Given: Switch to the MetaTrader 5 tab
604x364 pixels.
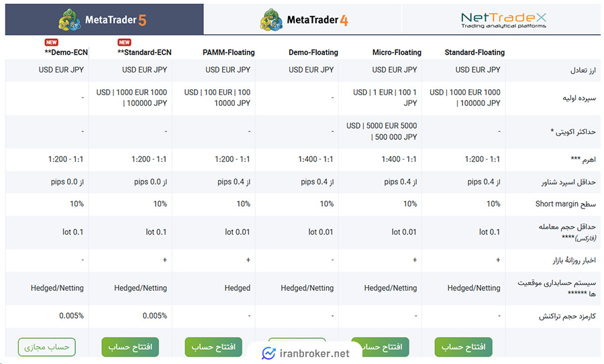Looking at the screenshot, I should (x=104, y=19).
